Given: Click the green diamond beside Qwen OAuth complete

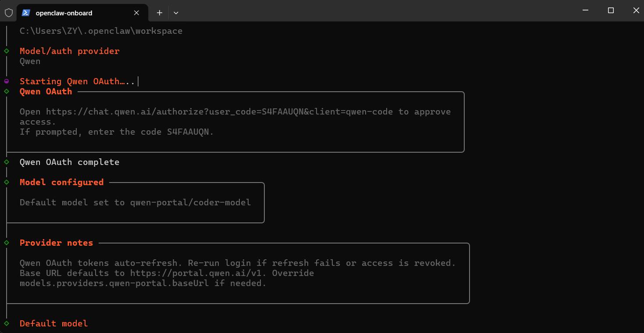Looking at the screenshot, I should click(x=7, y=162).
